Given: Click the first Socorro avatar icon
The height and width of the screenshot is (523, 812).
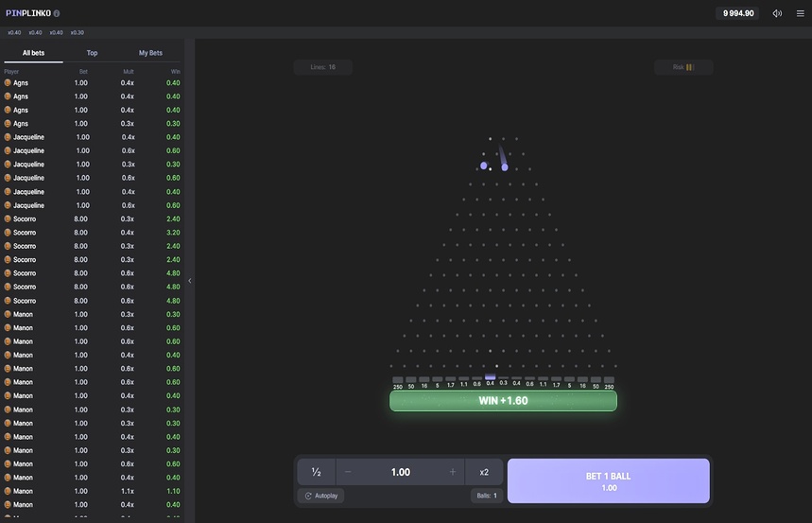Looking at the screenshot, I should [x=8, y=219].
